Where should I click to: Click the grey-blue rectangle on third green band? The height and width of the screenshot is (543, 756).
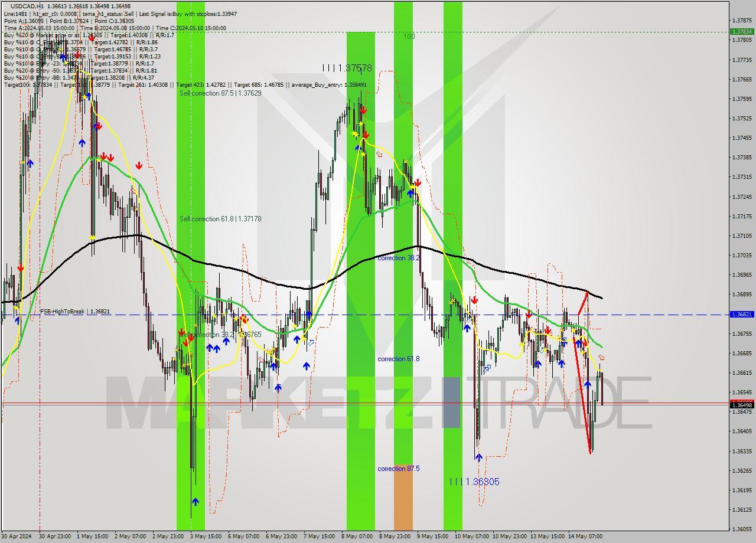452,402
